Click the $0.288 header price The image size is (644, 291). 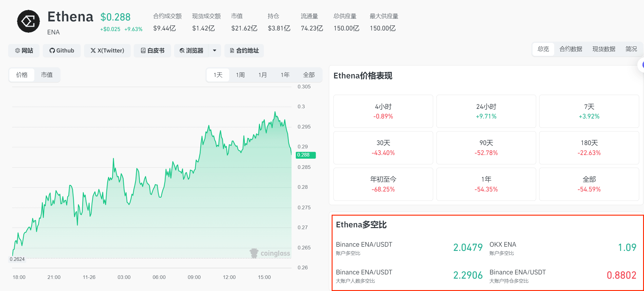click(115, 17)
